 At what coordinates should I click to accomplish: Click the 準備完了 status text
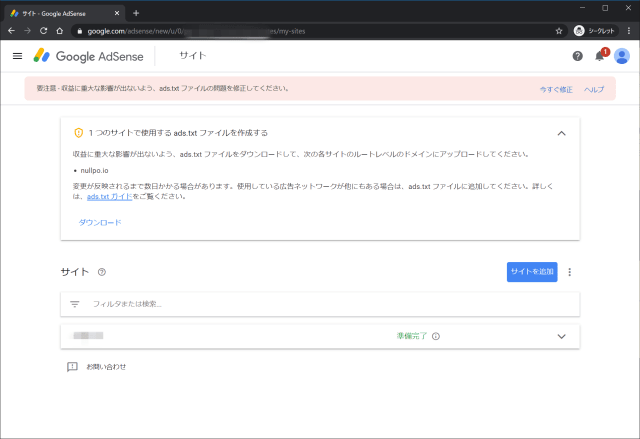click(x=411, y=336)
